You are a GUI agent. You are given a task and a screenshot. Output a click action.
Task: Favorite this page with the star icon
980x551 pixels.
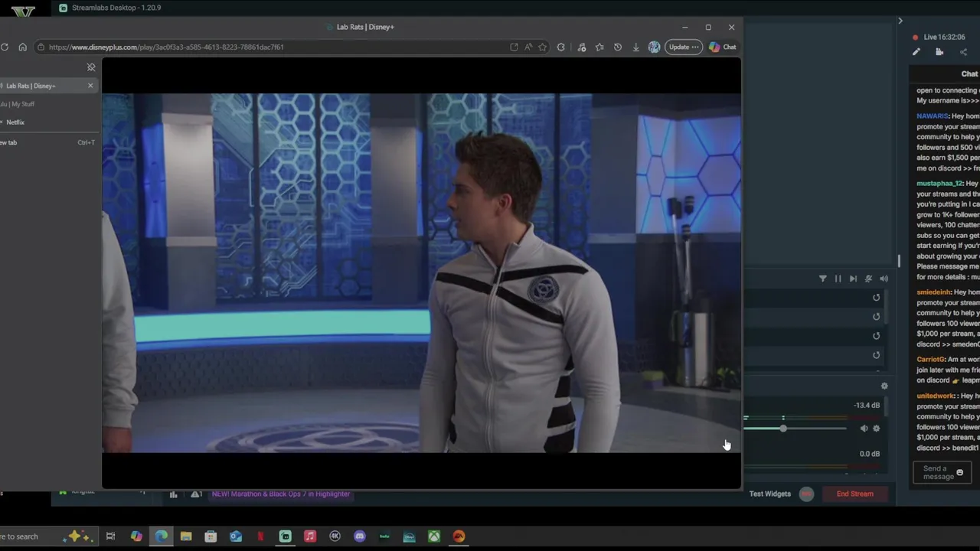click(x=543, y=47)
